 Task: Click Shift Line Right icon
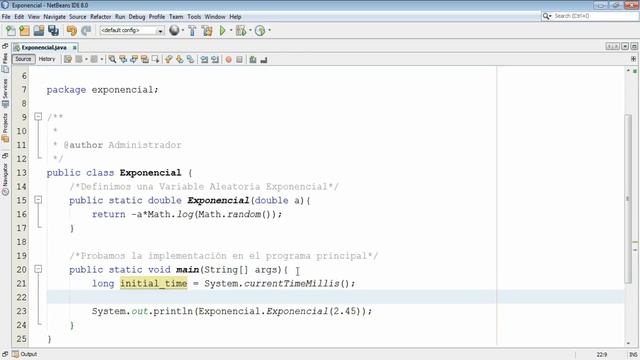215,60
